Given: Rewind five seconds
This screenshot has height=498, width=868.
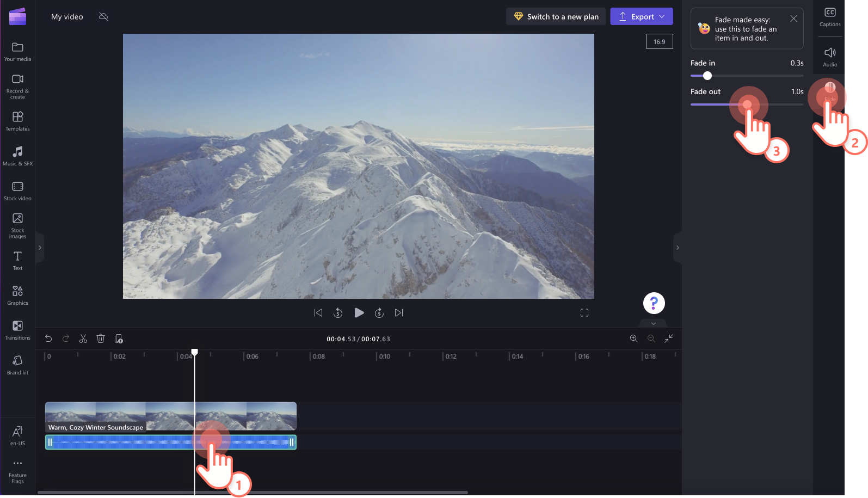Looking at the screenshot, I should [338, 313].
